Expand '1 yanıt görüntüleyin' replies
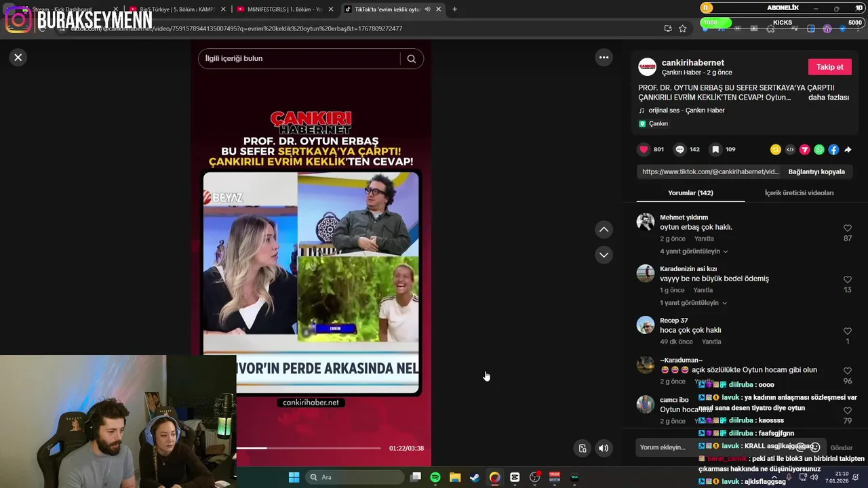868x488 pixels. coord(693,302)
